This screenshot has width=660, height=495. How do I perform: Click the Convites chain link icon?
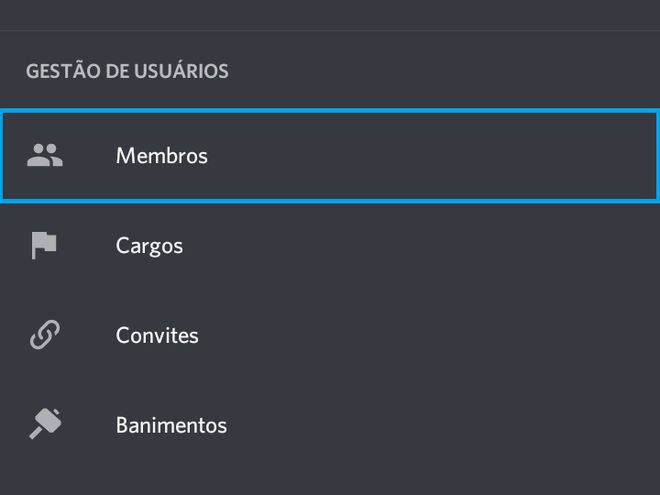pos(45,335)
